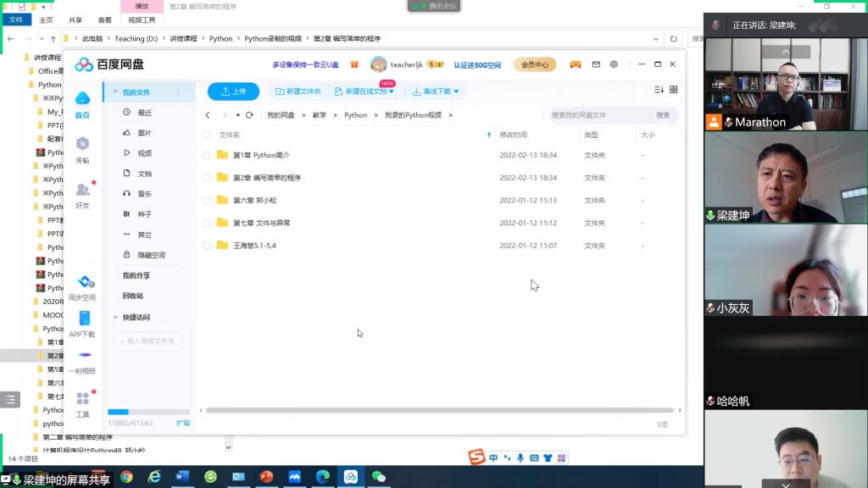868x488 pixels.
Task: Click the 同步空间 sync space icon
Action: [82, 286]
